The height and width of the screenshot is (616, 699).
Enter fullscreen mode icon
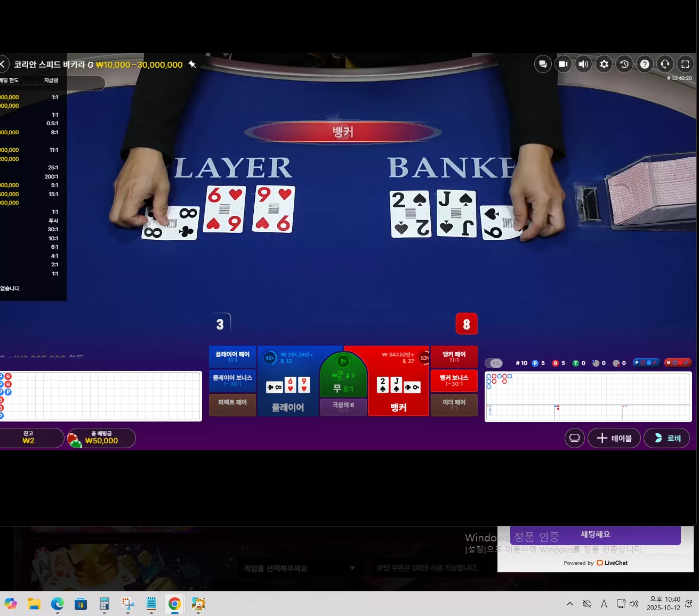[686, 64]
